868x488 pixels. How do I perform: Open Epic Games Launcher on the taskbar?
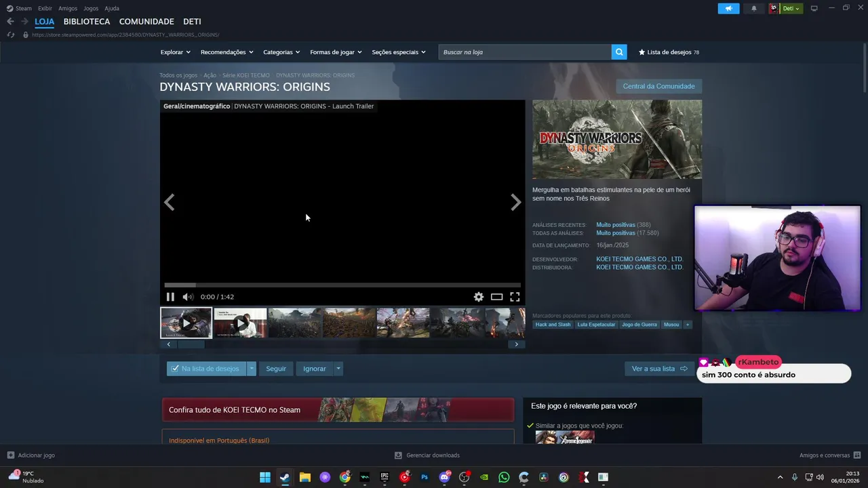point(384,477)
